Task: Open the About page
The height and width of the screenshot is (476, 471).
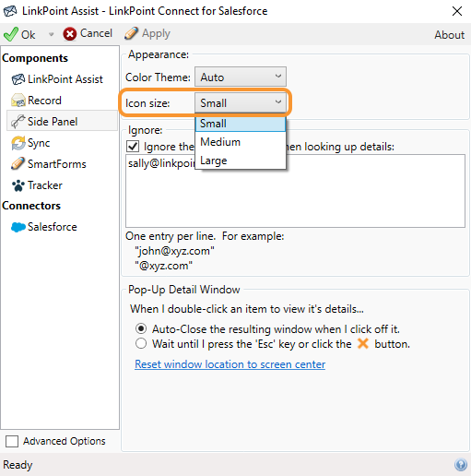Action: (449, 35)
